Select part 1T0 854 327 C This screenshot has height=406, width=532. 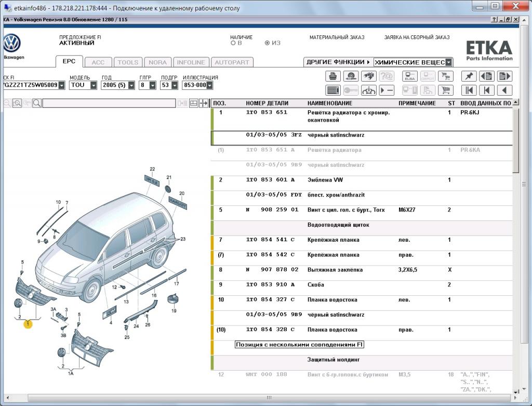point(270,300)
